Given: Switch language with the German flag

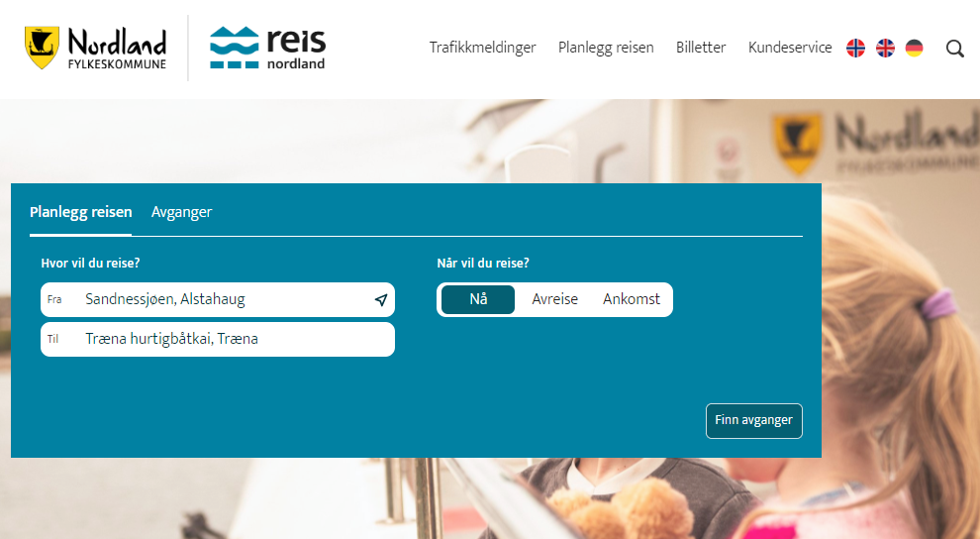Looking at the screenshot, I should [915, 48].
